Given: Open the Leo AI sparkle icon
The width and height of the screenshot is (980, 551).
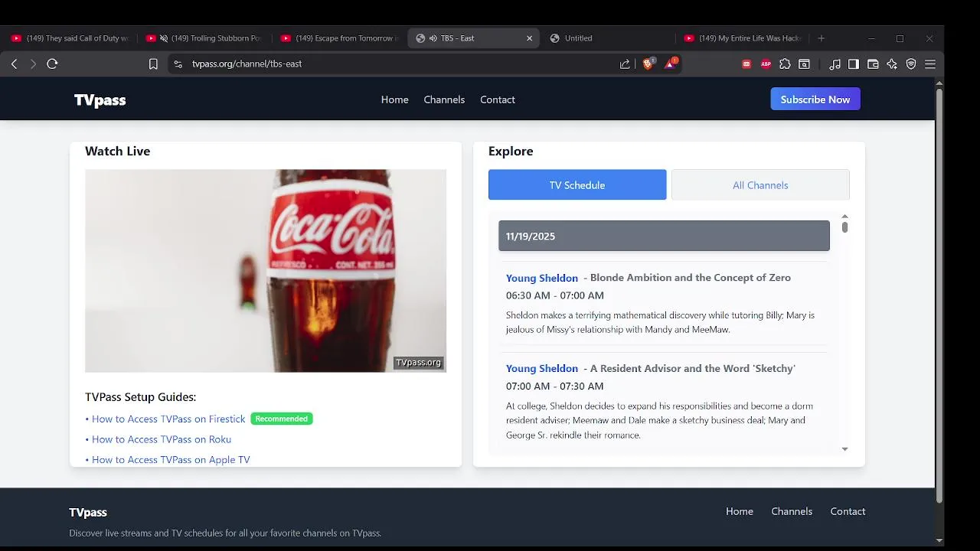Looking at the screenshot, I should 892,64.
